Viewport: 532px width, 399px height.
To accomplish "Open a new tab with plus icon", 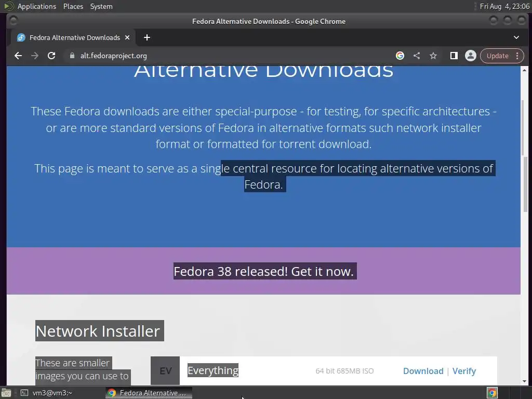I will coord(147,37).
